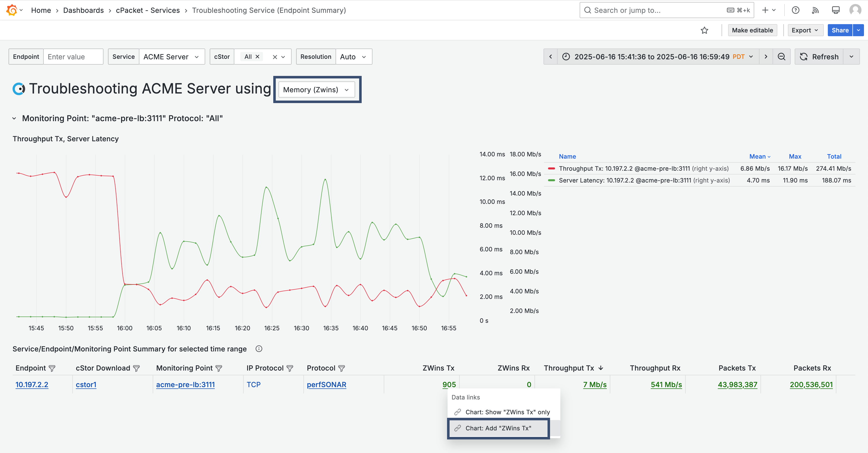Focus the Endpoint value input
The height and width of the screenshot is (453, 868).
click(x=73, y=57)
